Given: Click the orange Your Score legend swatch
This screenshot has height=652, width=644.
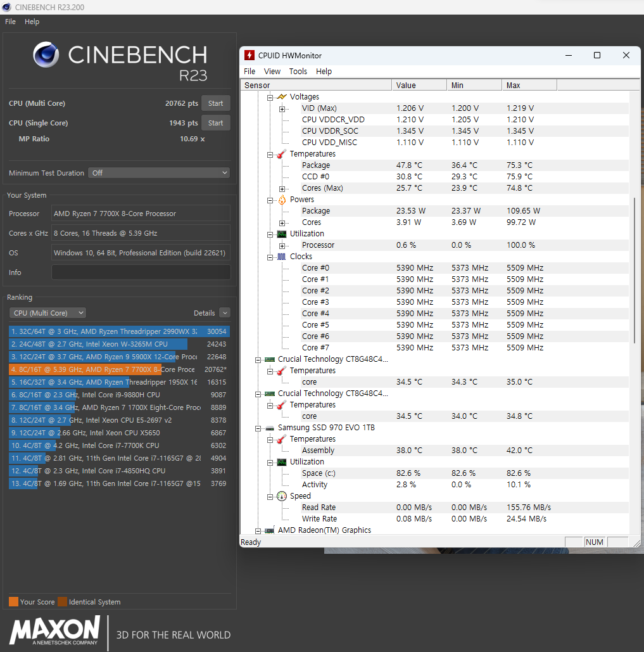Looking at the screenshot, I should (x=14, y=602).
